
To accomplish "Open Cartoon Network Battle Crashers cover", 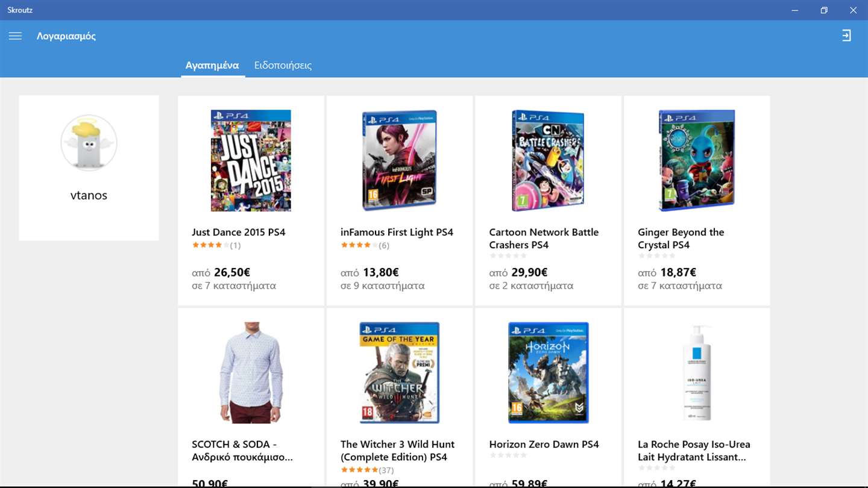I will coord(548,160).
